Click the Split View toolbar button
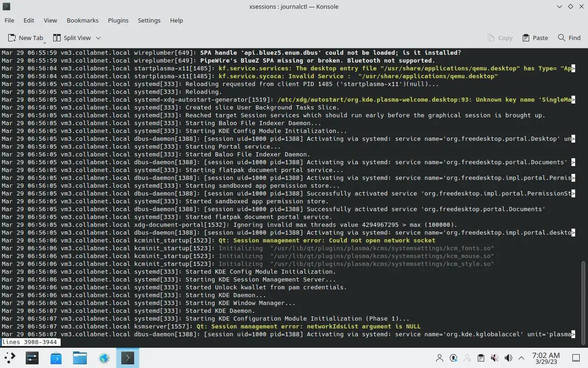This screenshot has height=368, width=588. tap(72, 38)
